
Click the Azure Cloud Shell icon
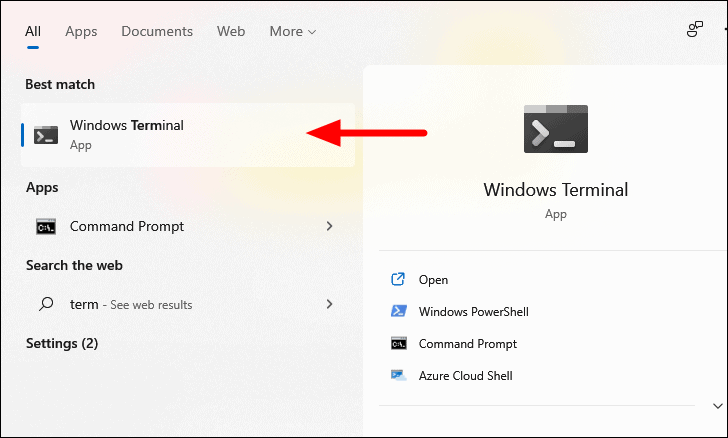click(x=398, y=376)
